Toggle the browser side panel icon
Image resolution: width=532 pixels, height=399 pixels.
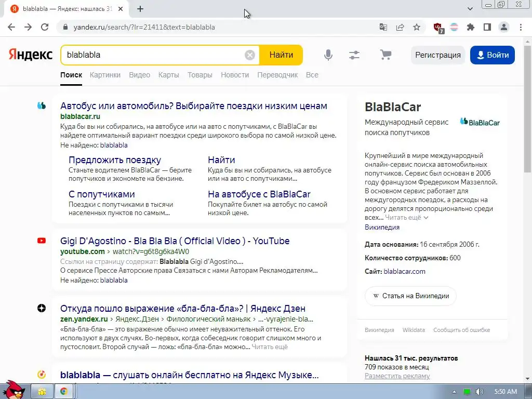pyautogui.click(x=487, y=27)
